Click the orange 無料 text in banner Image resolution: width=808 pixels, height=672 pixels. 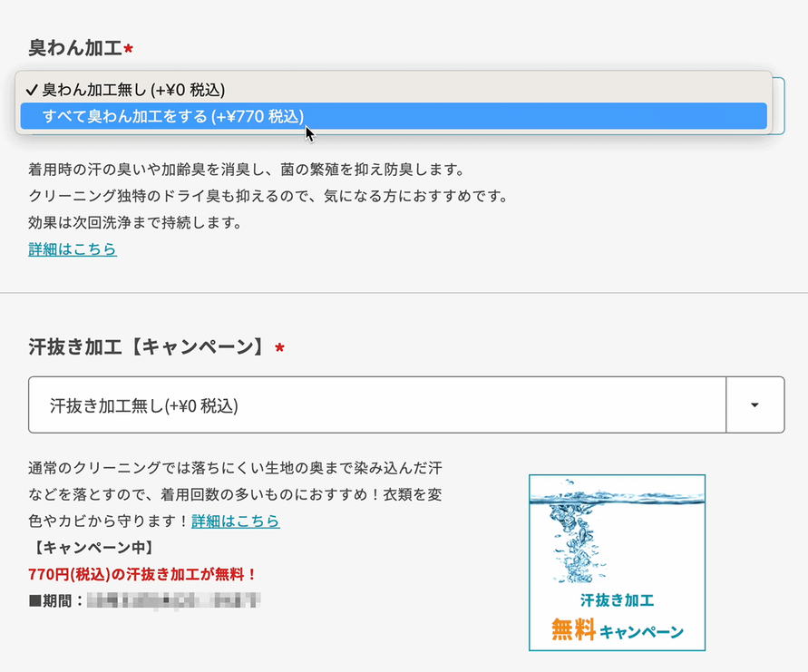[x=573, y=629]
